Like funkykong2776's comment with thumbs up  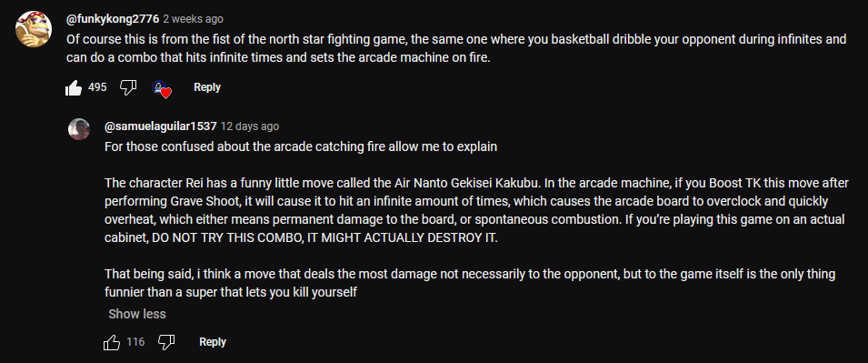74,87
